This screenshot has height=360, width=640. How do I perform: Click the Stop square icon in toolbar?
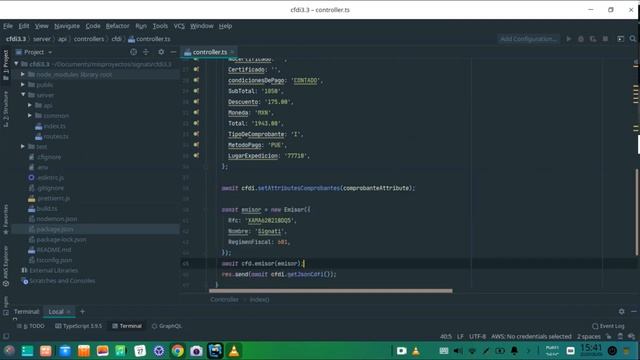pyautogui.click(x=605, y=39)
